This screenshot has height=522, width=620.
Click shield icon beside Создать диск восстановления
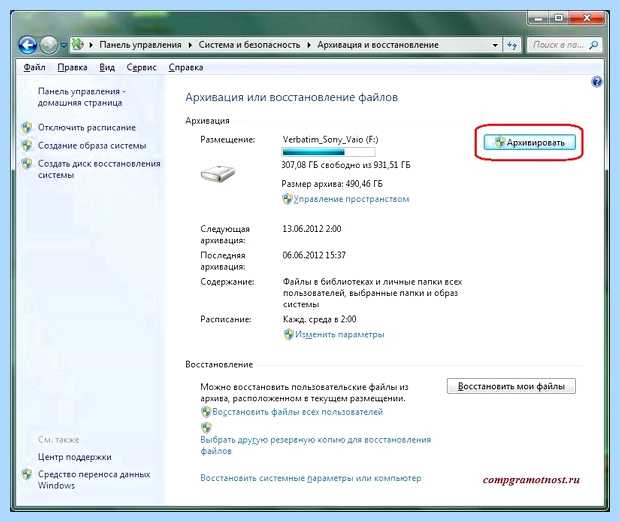26,164
